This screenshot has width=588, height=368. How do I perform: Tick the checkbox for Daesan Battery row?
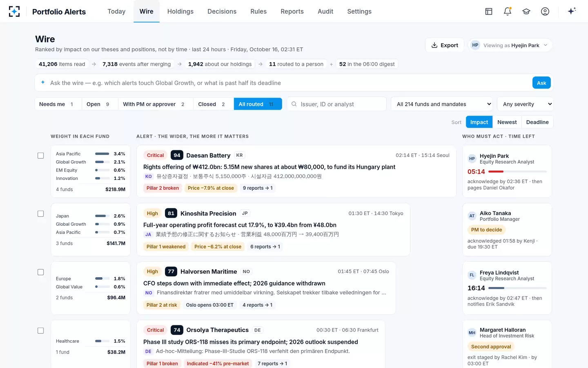point(41,156)
